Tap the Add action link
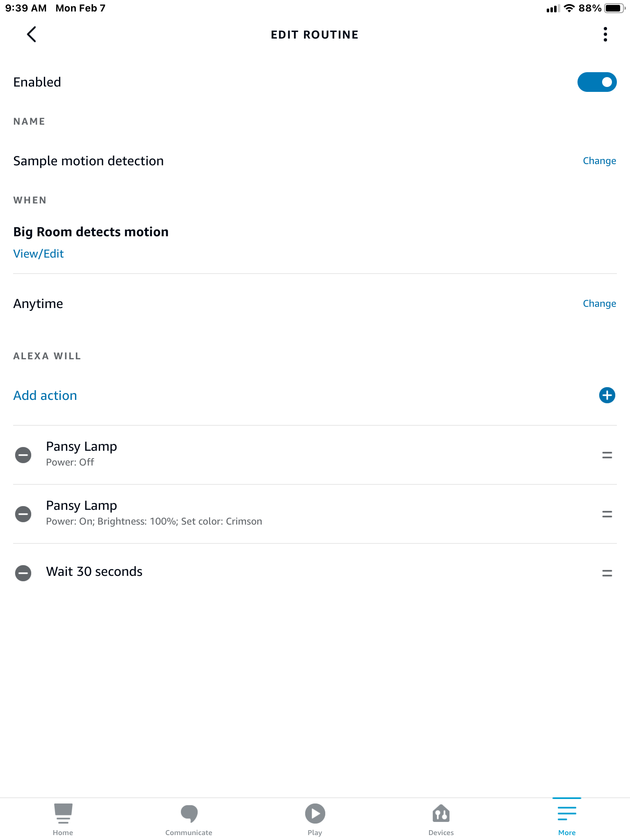Screen dimensions: 630x840 (x=45, y=395)
